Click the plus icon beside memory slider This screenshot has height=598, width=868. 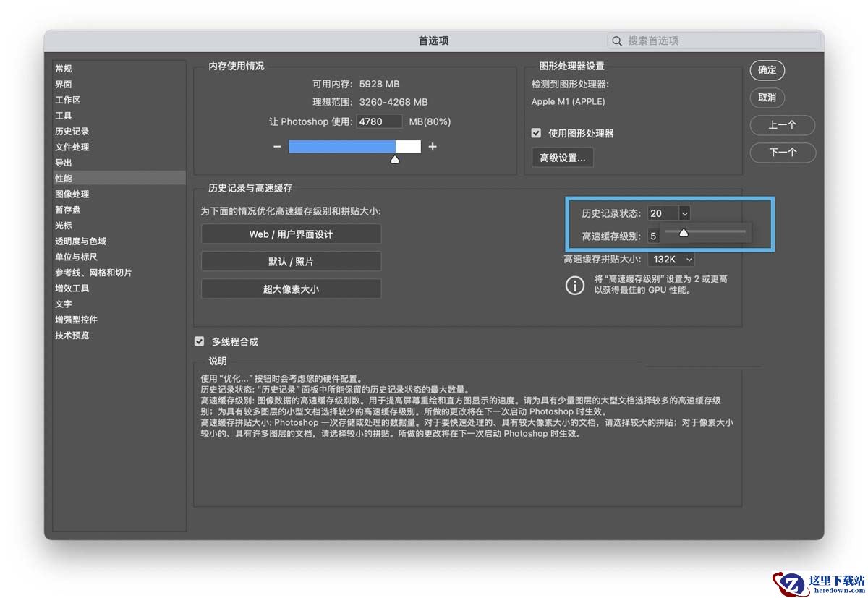click(433, 147)
